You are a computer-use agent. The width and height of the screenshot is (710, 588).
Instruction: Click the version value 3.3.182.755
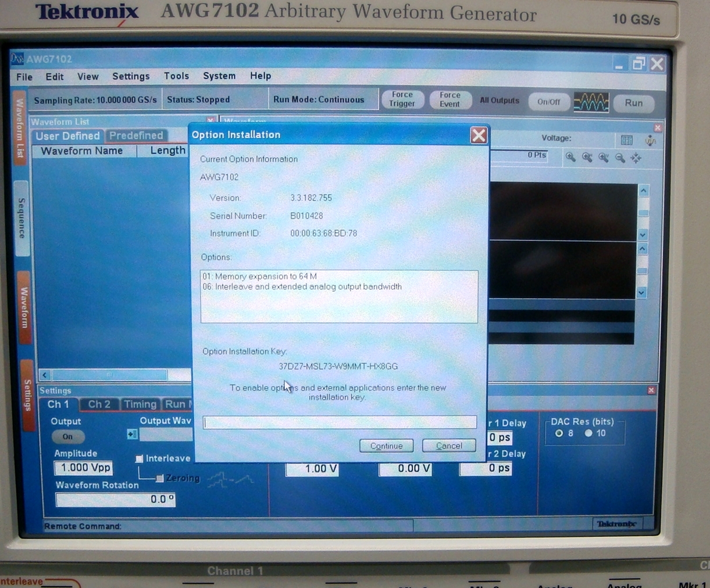311,198
